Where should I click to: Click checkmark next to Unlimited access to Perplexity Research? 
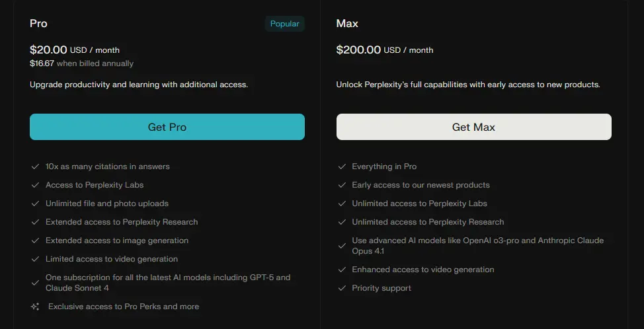tap(342, 222)
